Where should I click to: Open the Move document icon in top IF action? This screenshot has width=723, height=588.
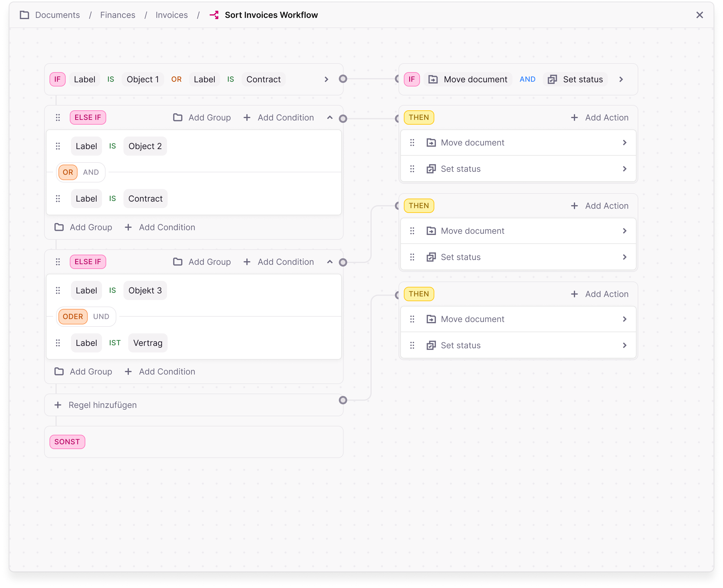433,79
